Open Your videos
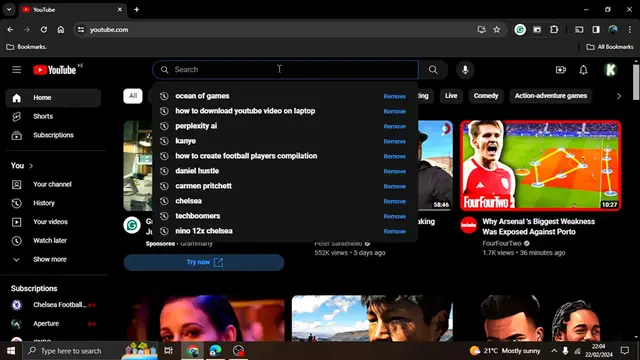 [x=53, y=222]
